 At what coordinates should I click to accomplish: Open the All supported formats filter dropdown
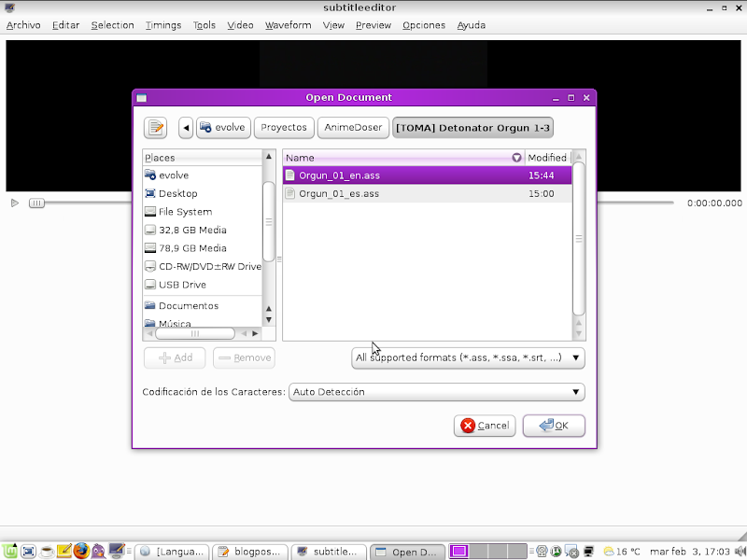(468, 357)
